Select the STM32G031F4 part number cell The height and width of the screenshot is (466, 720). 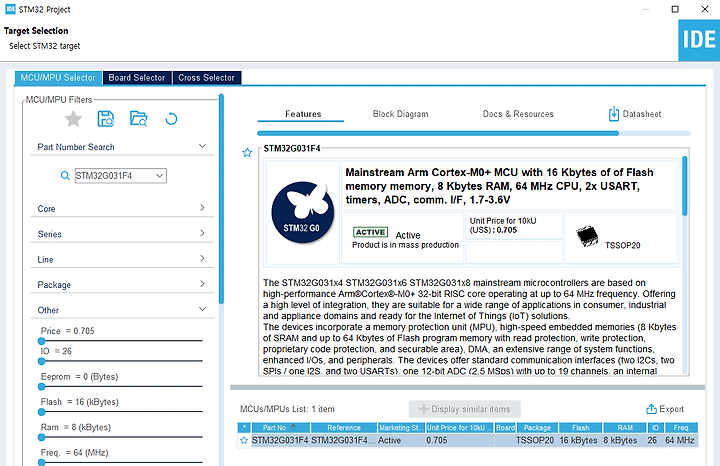click(x=280, y=440)
